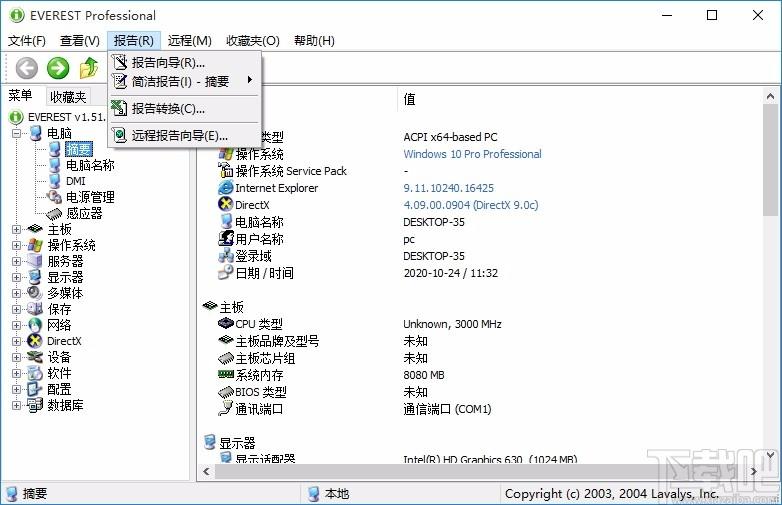Viewport: 782px width, 505px height.
Task: Choose 报告转换(C)... from the menu
Action: tap(185, 108)
